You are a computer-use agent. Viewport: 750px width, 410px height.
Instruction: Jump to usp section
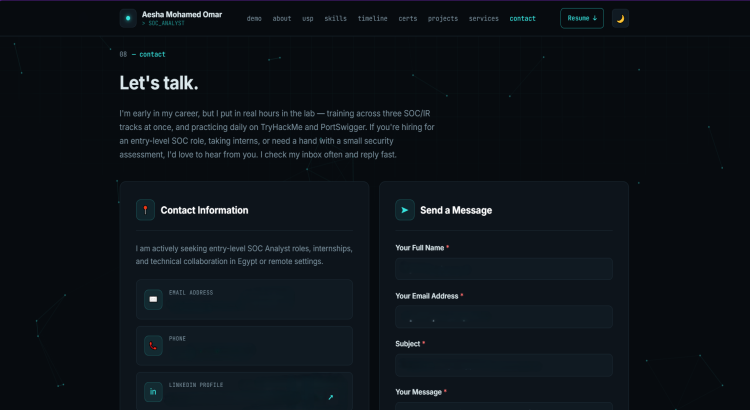coord(308,19)
